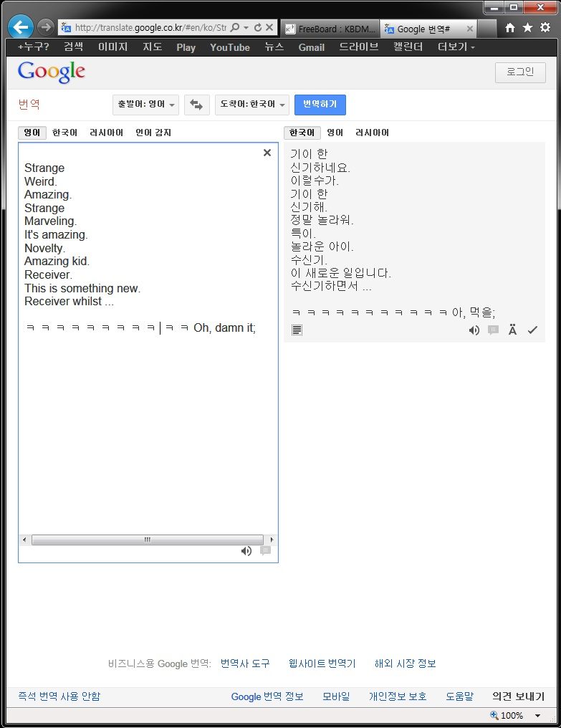Open 뉴스 in top bar
561x728 pixels.
274,47
